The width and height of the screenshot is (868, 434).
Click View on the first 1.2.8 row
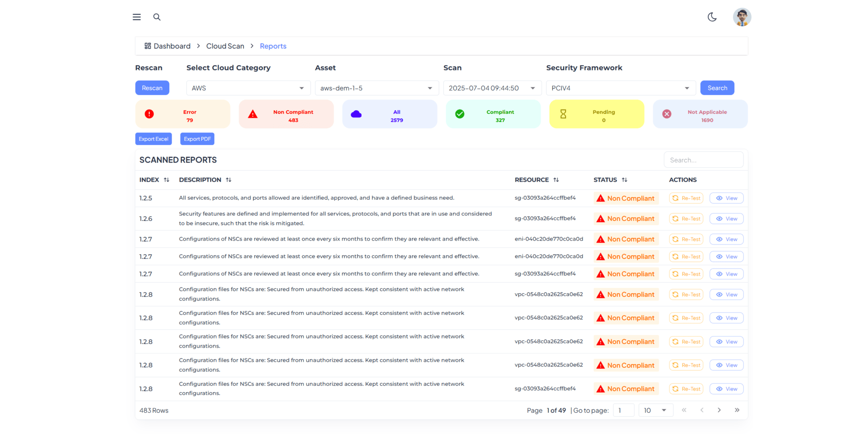click(726, 294)
